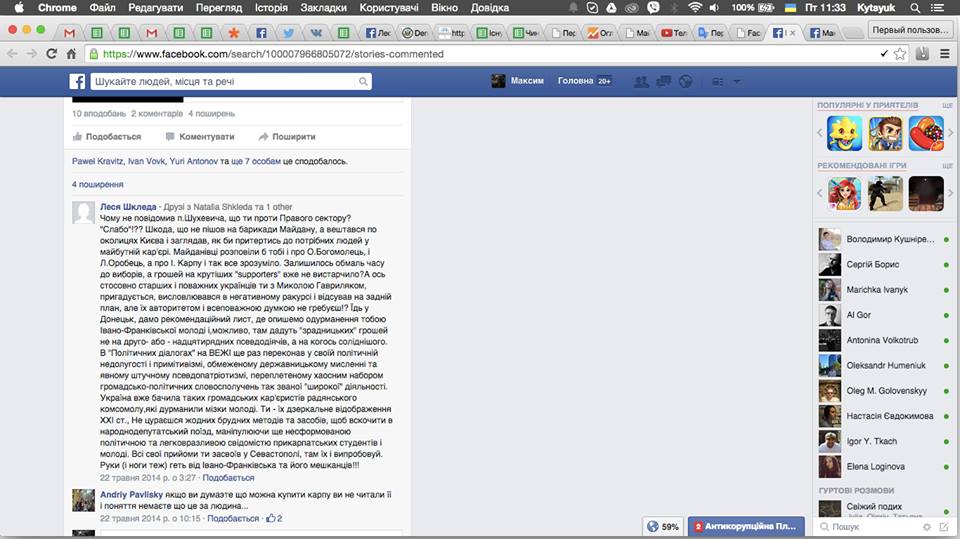This screenshot has height=539, width=960.
Task: Open the friend requests icon
Action: pos(641,81)
